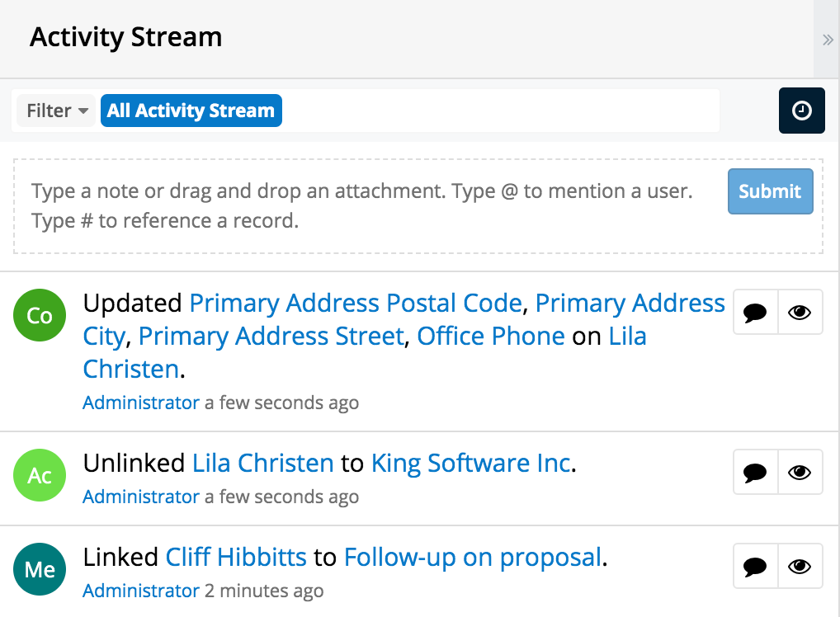840x617 pixels.
Task: Open the King Software Inc link
Action: click(470, 463)
